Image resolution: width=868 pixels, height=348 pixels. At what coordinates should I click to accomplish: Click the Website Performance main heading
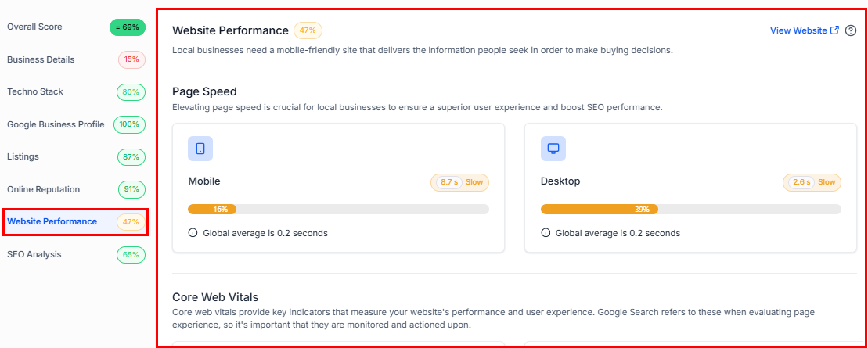[230, 30]
